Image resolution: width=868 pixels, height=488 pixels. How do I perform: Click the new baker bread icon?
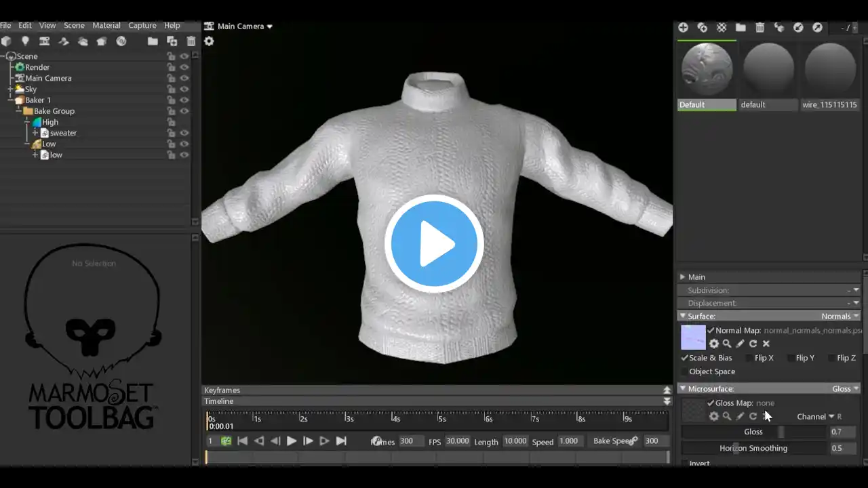[x=102, y=41]
